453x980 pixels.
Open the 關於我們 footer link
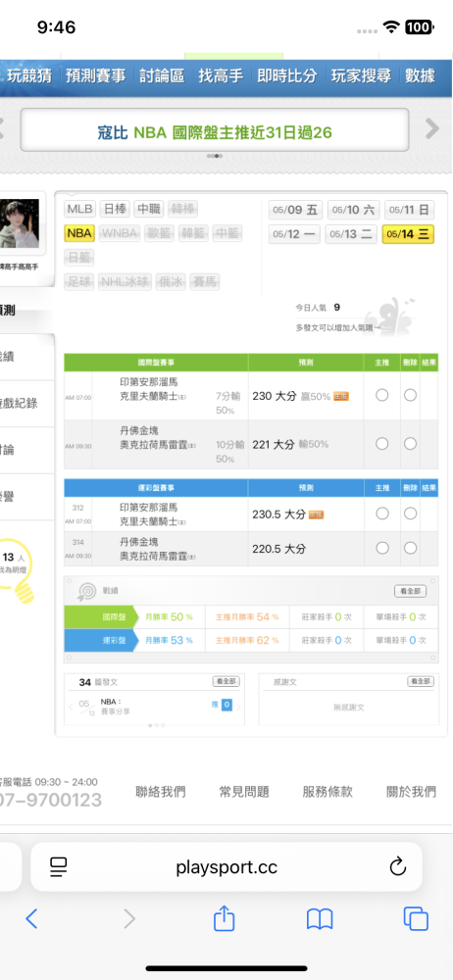(x=411, y=792)
